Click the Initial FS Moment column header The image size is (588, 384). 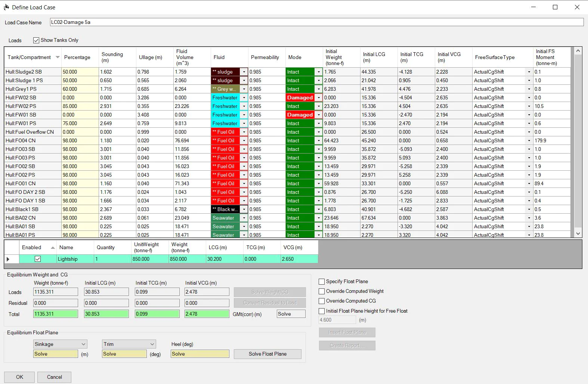coord(552,57)
